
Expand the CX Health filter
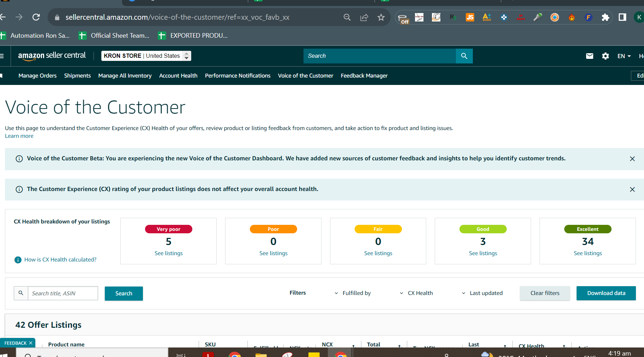(416, 293)
